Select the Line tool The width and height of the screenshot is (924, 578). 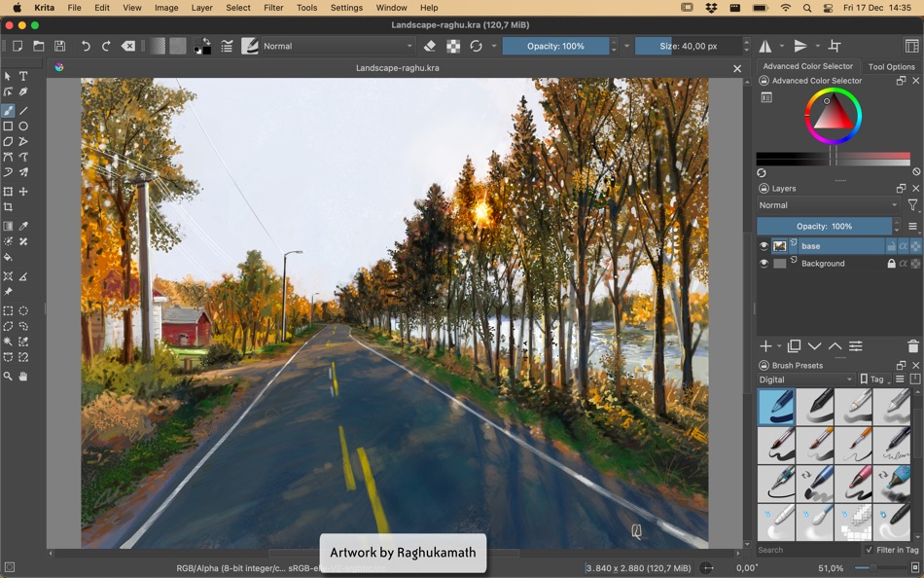tap(23, 110)
